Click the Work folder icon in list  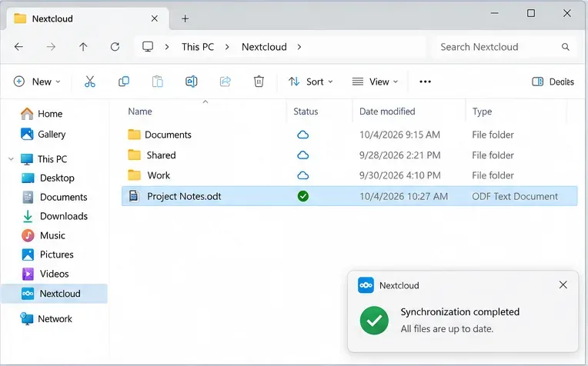tap(134, 175)
